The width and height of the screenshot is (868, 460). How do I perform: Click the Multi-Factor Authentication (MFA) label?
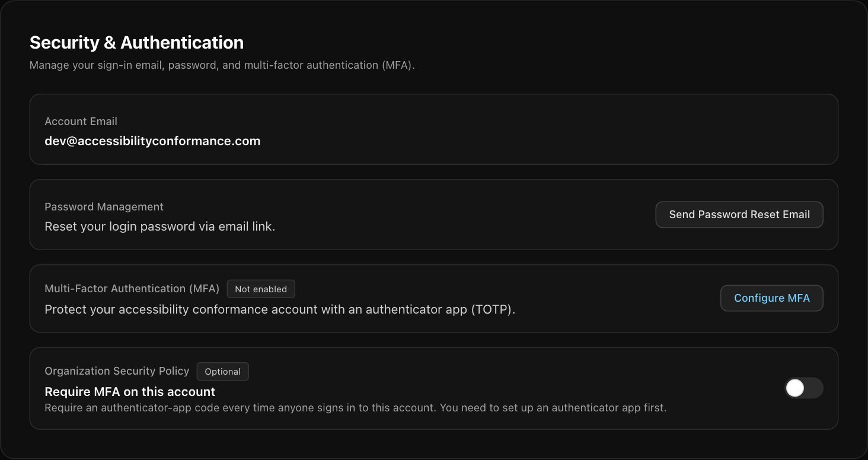pos(132,289)
